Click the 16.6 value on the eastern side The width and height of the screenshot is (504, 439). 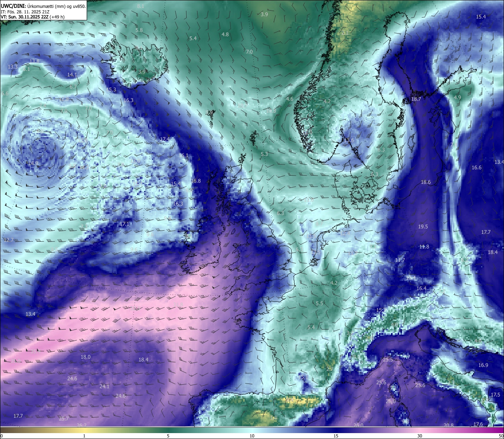476,168
